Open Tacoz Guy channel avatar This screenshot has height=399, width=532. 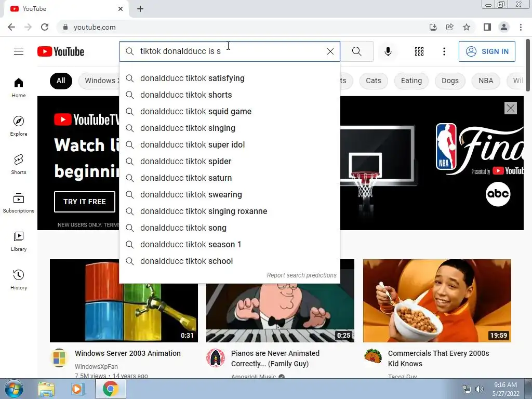click(373, 356)
